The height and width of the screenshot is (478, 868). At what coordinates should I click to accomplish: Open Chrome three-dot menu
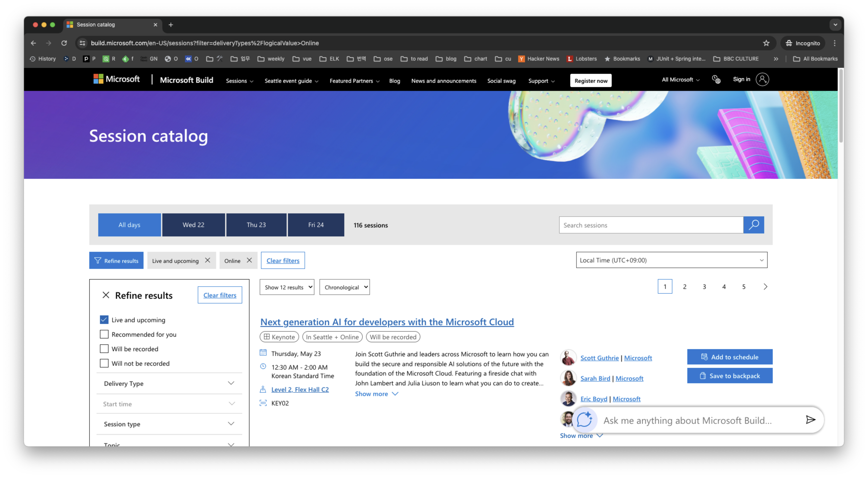835,43
